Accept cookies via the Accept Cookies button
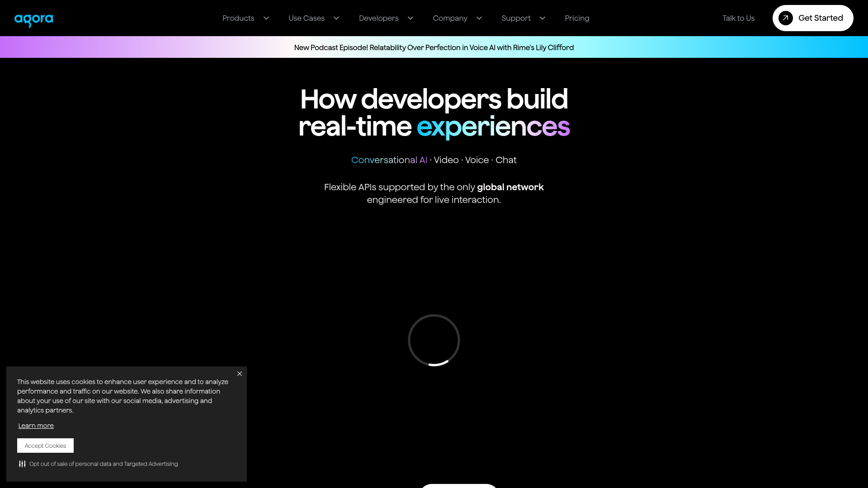The height and width of the screenshot is (488, 868). pyautogui.click(x=45, y=446)
